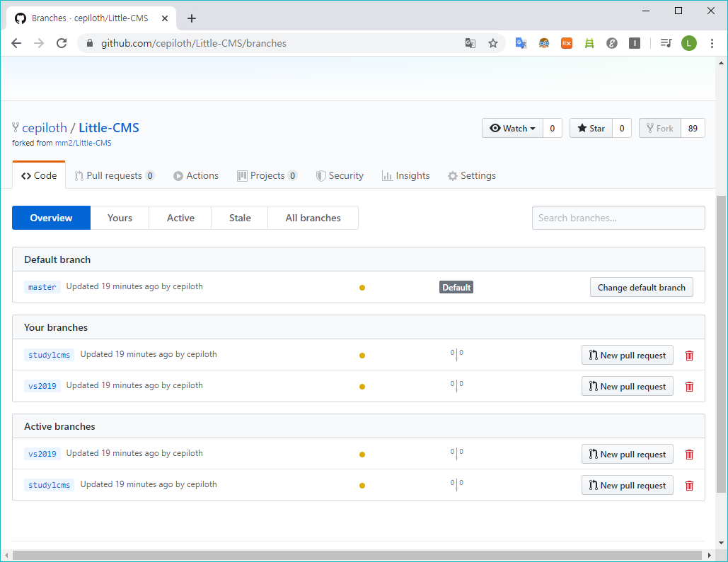Select the Overview branches filter
This screenshot has width=728, height=562.
click(51, 218)
